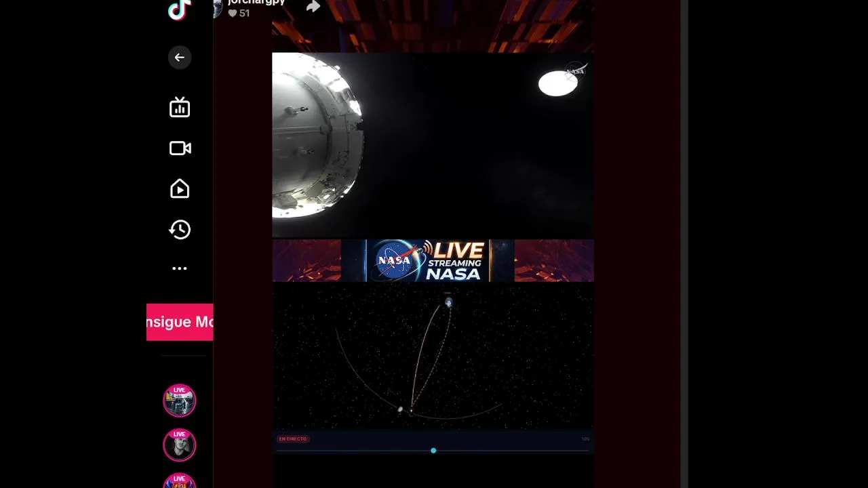The width and height of the screenshot is (868, 488).
Task: Open the second LIVE avatar with face
Action: 180,445
